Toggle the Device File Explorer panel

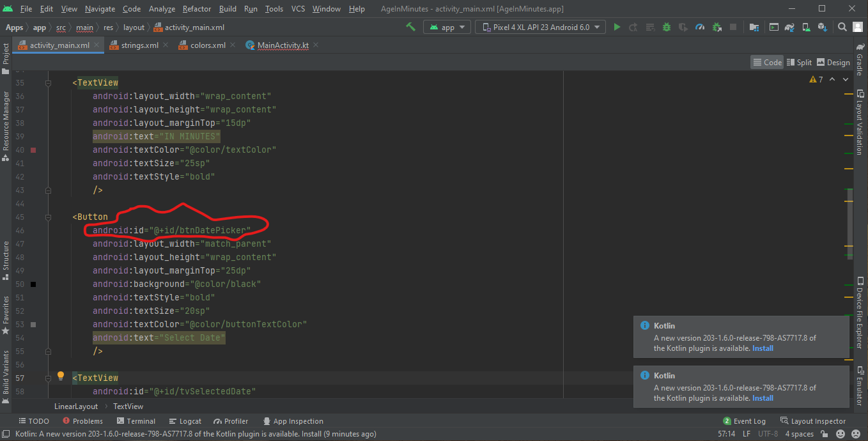click(x=860, y=312)
